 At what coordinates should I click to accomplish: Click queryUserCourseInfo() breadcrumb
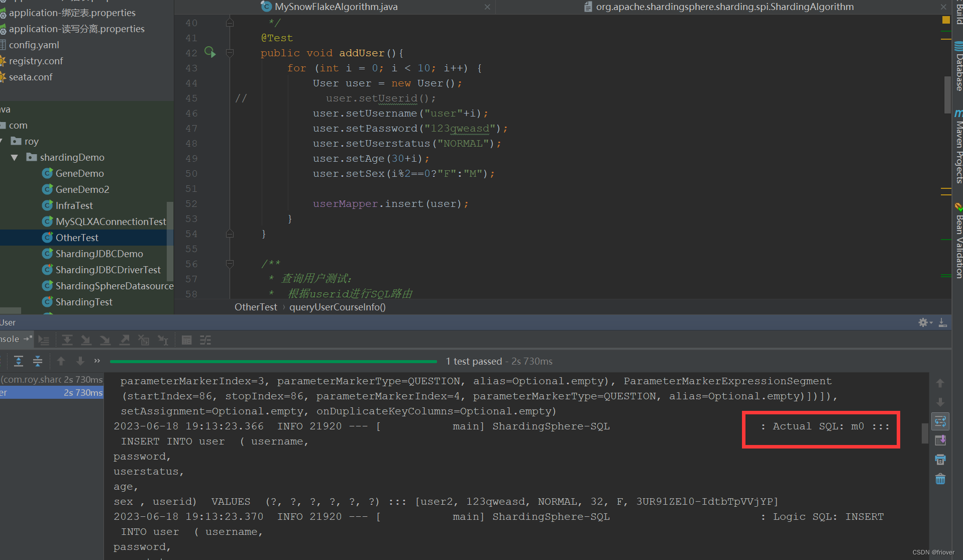click(x=337, y=307)
